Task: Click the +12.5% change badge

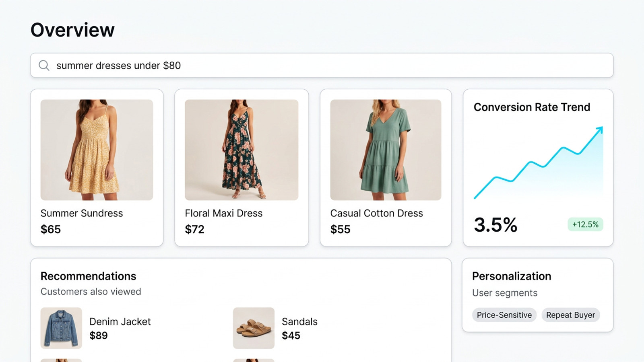Action: 585,224
